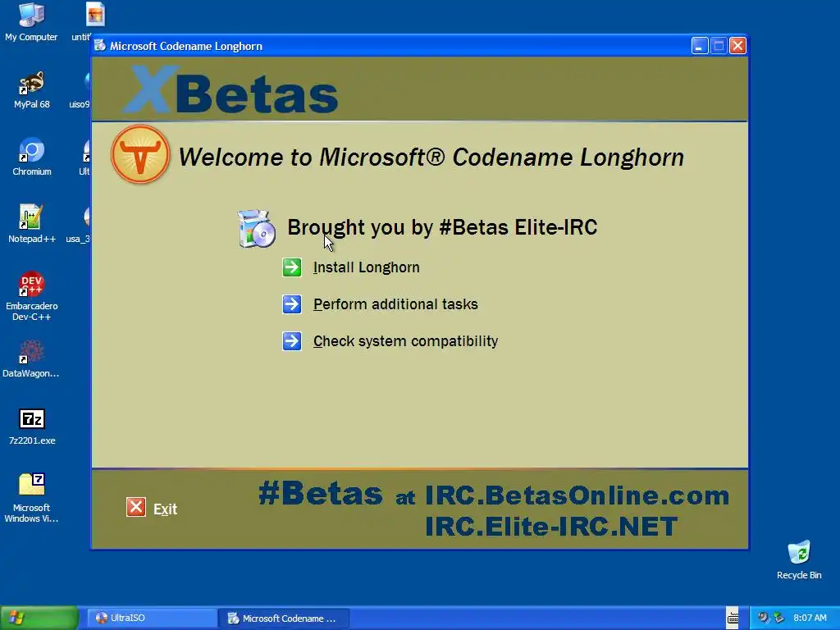
Task: Click Check system compatibility link
Action: pos(405,341)
